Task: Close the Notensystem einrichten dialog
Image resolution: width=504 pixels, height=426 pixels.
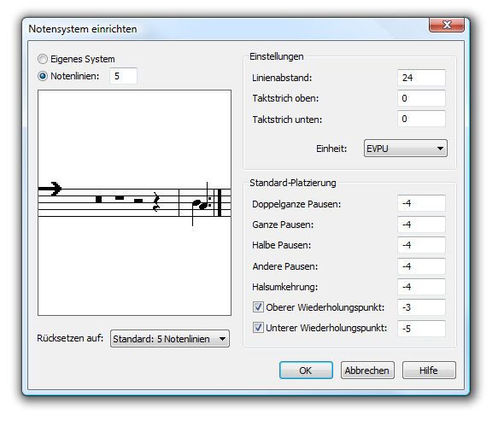Action: [x=447, y=25]
